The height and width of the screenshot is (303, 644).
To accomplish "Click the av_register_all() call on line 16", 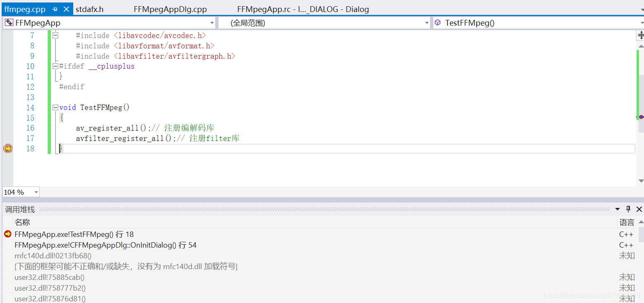I will (x=114, y=128).
